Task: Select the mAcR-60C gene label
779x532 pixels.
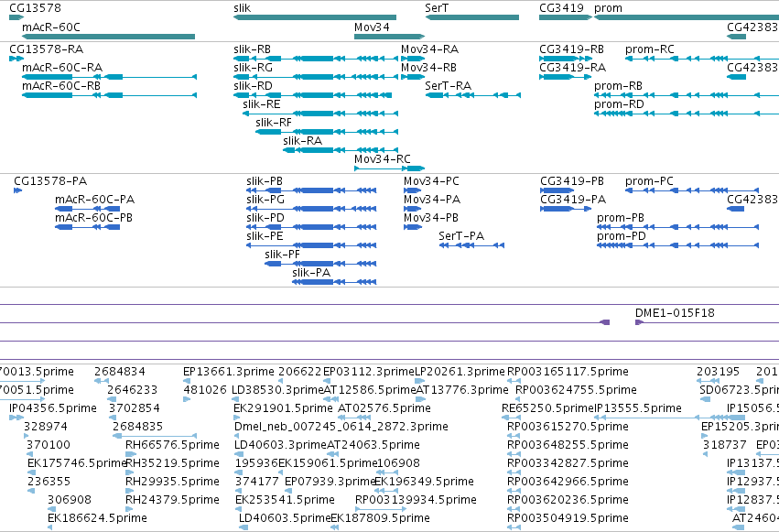Action: tap(51, 27)
